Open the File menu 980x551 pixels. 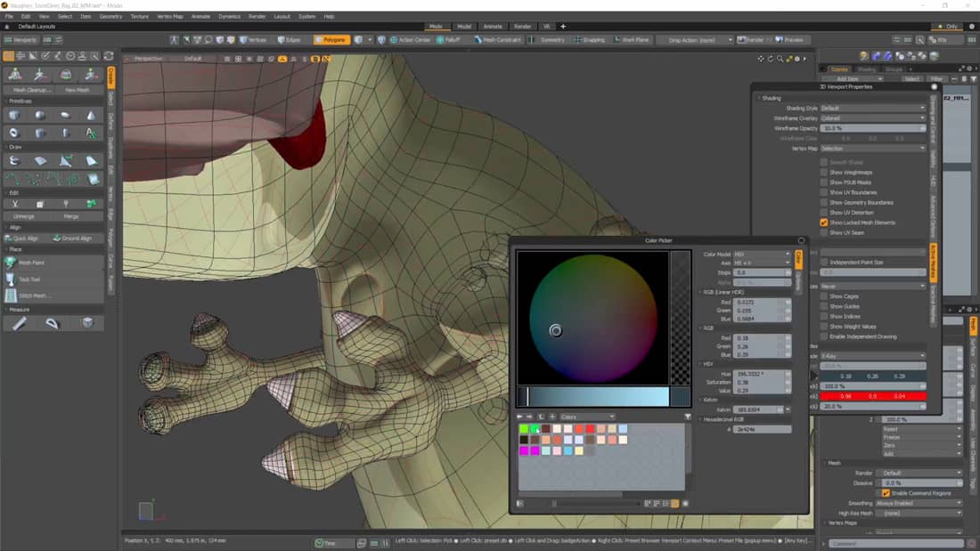10,16
